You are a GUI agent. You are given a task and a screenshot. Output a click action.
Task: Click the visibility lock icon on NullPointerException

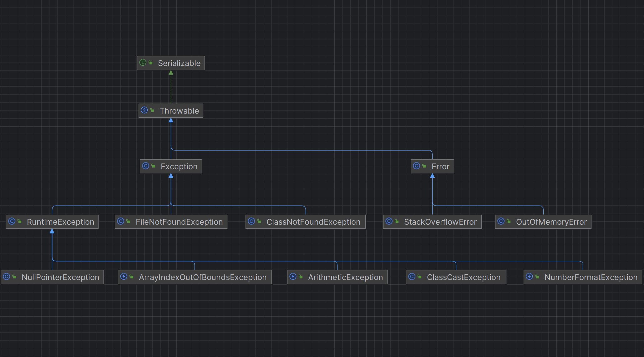pos(14,277)
